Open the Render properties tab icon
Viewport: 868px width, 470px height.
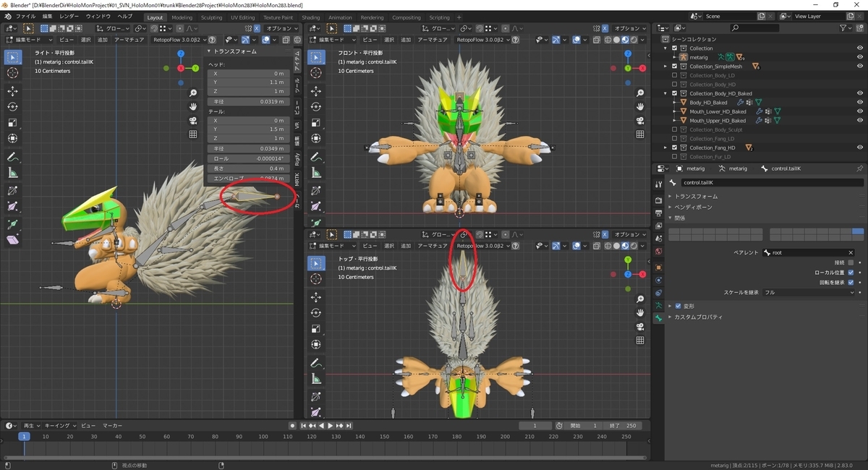(658, 200)
